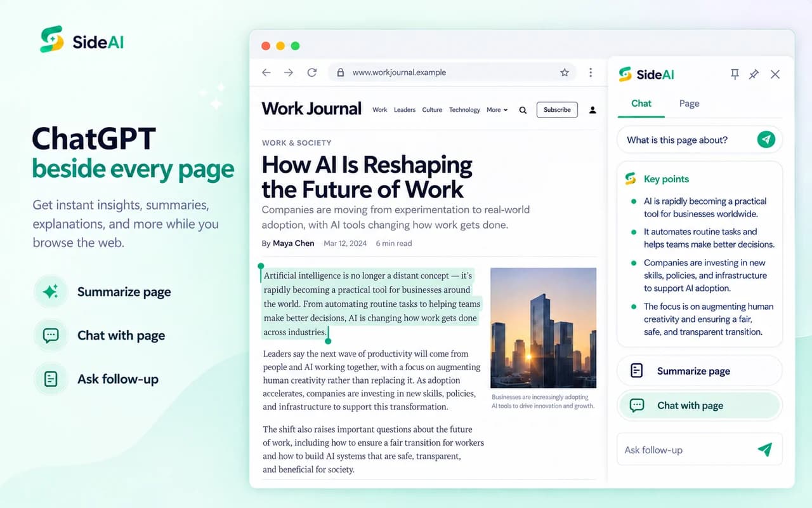Click the SideAI logo at top left
The image size is (812, 508).
click(x=82, y=39)
